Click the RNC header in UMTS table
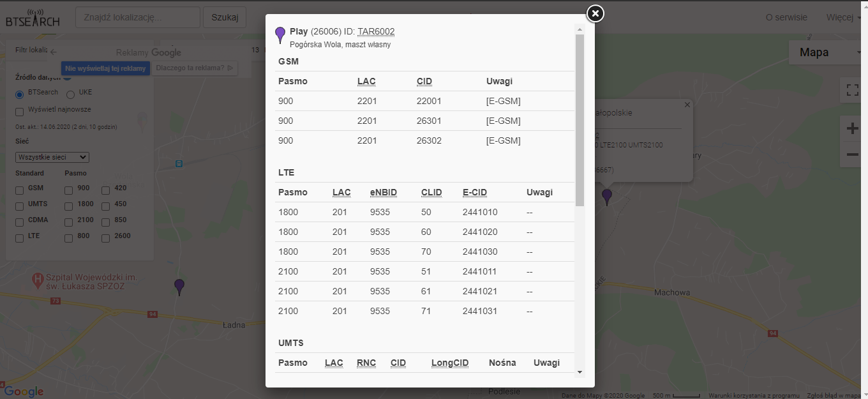 [366, 363]
